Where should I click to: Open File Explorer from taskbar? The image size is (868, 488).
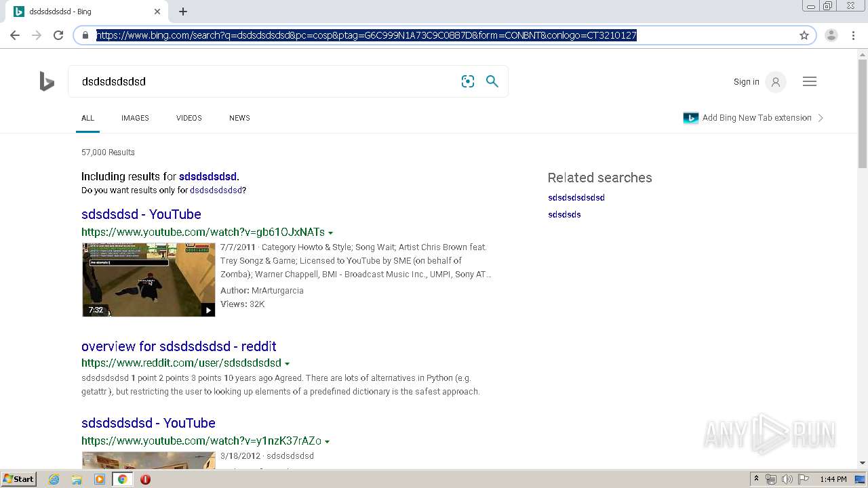(x=77, y=479)
